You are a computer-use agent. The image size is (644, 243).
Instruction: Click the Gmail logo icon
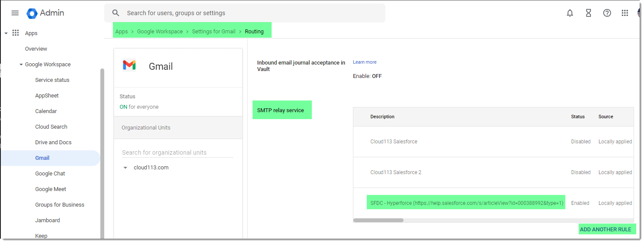point(129,65)
